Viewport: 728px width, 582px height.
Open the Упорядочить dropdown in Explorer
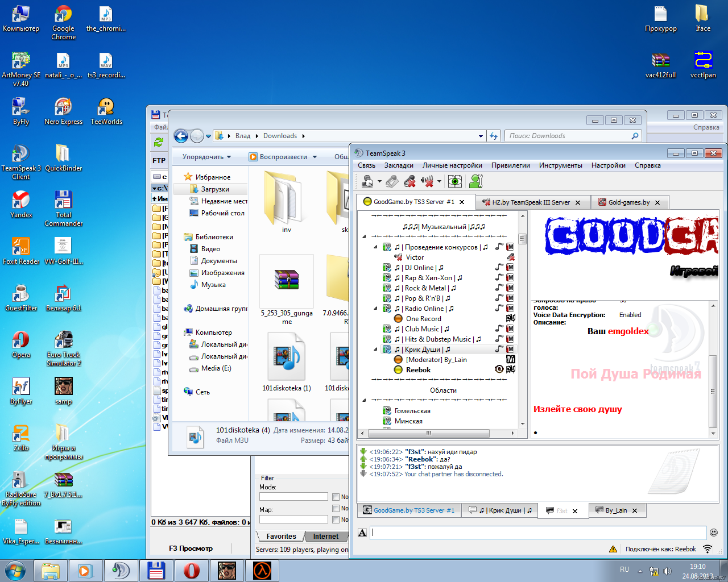tap(206, 157)
